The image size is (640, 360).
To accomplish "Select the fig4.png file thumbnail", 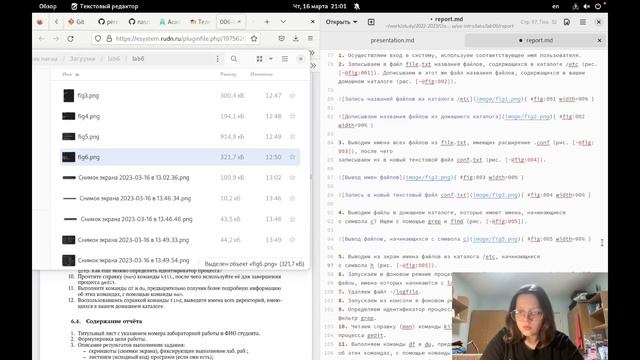I will pos(69,116).
